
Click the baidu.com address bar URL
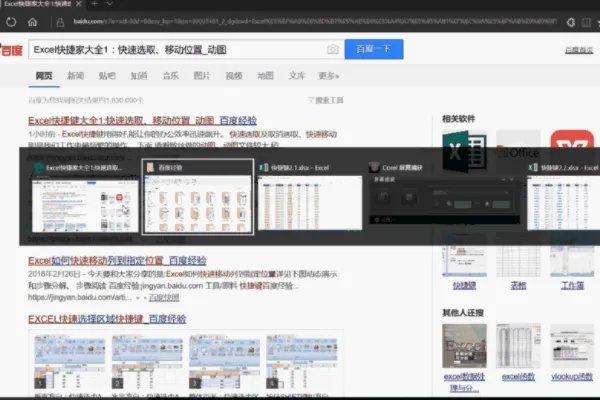click(315, 21)
